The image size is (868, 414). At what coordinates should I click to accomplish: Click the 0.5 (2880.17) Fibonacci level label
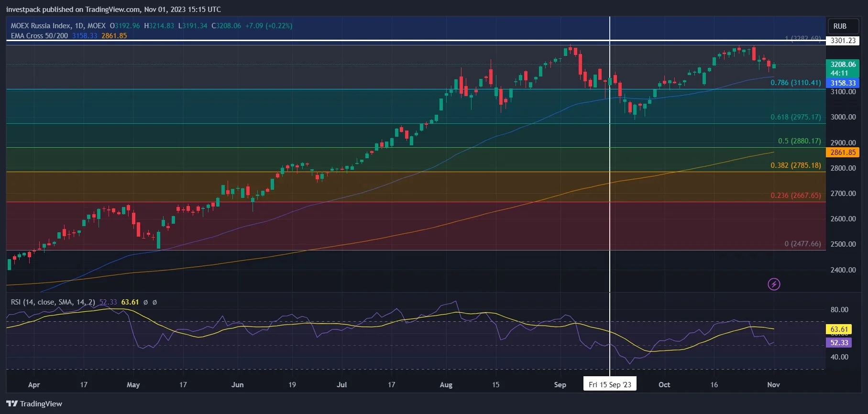point(800,141)
